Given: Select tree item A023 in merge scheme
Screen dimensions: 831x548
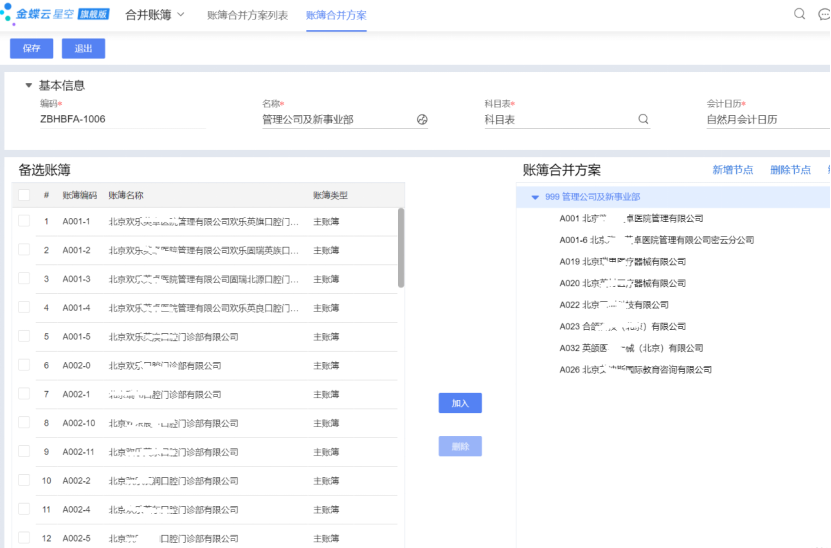Looking at the screenshot, I should click(622, 326).
